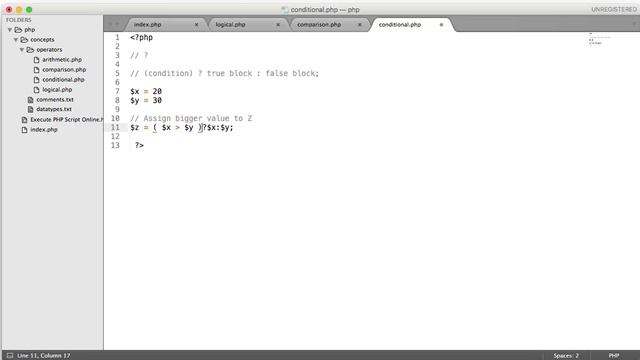Click Line 11, Column 17 status text
The image size is (640, 360).
[x=43, y=356]
